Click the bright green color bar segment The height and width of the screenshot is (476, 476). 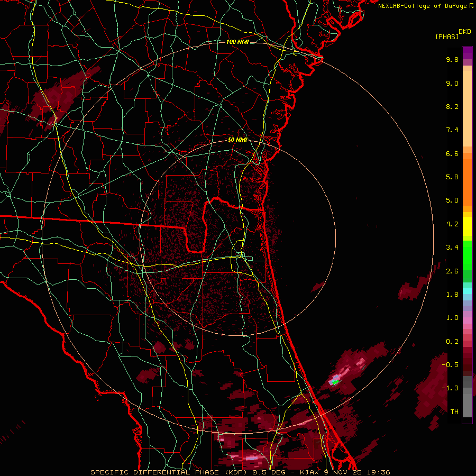click(x=467, y=255)
